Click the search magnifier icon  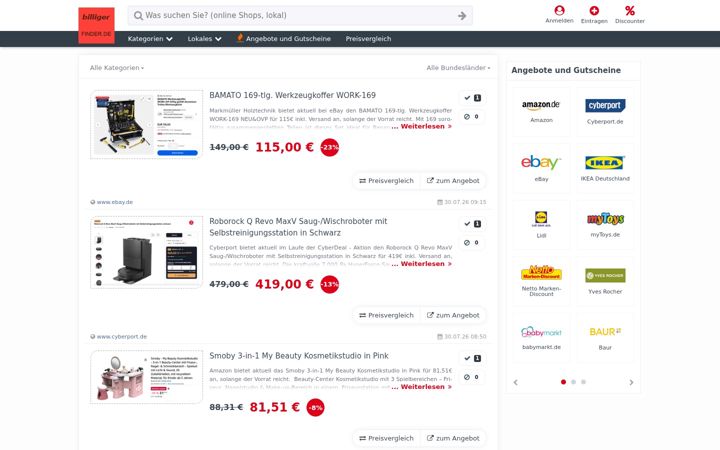coord(138,16)
